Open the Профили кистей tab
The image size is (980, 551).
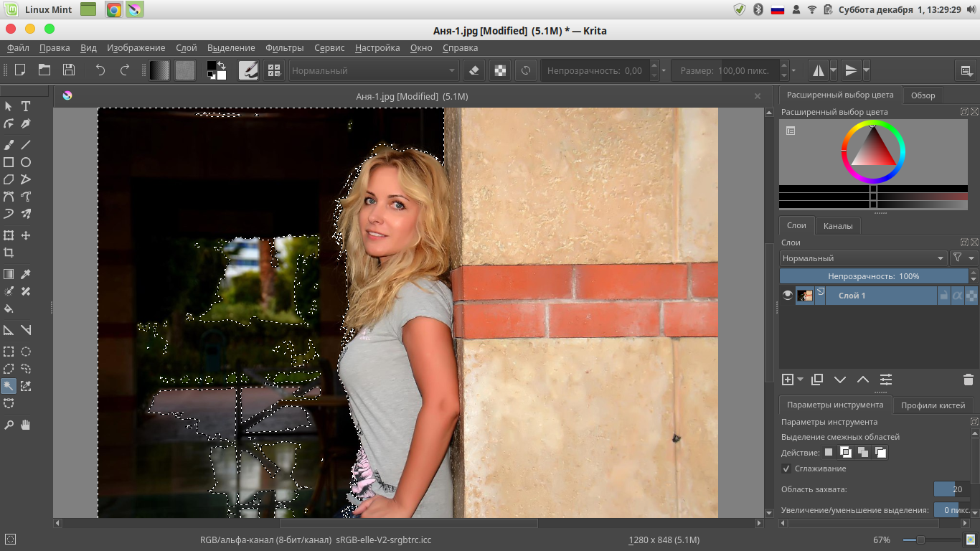933,405
